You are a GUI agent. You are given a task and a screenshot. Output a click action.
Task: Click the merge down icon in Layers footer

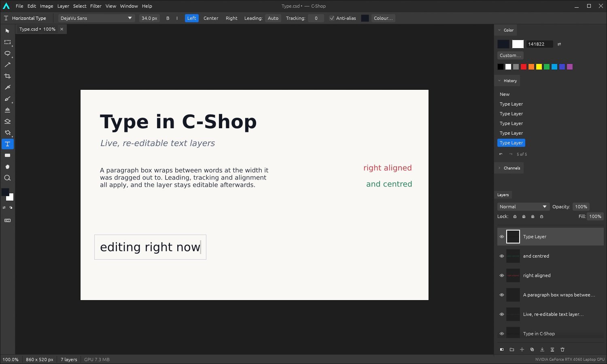click(x=542, y=349)
